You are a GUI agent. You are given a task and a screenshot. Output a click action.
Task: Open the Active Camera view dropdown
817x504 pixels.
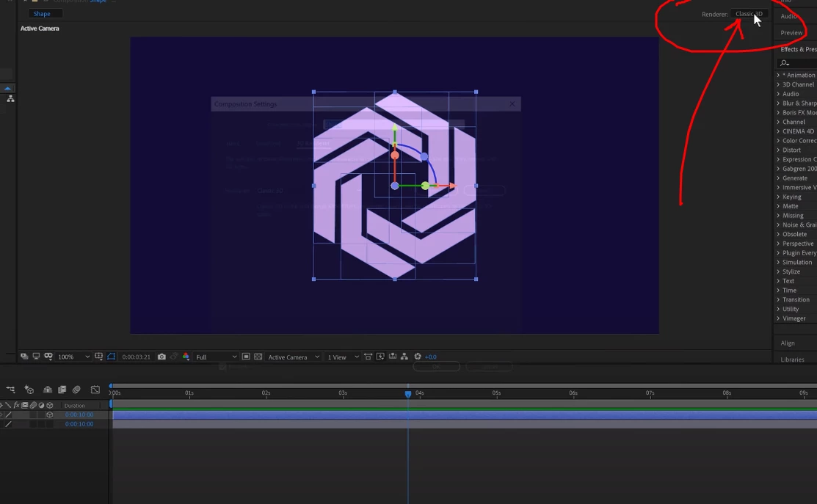[x=293, y=357]
